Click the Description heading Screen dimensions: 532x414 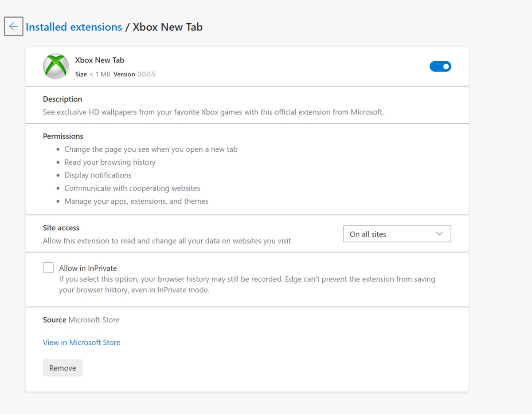[63, 99]
